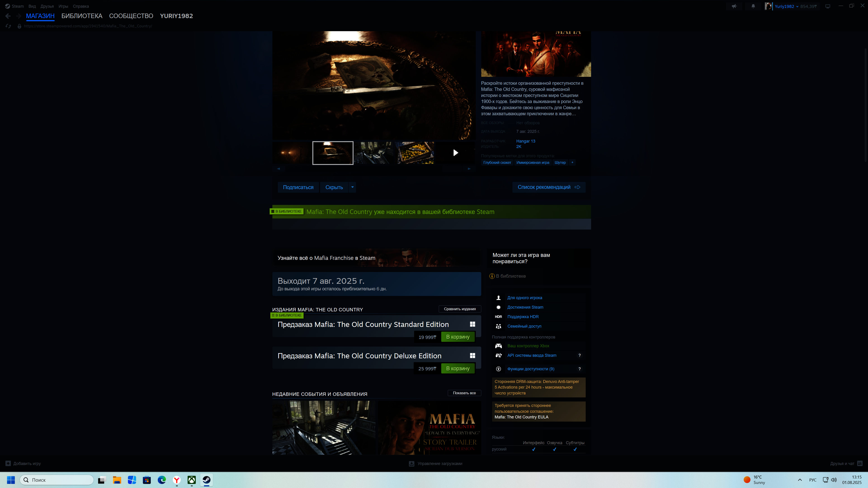The image size is (868, 488).
Task: Open the Игры menu
Action: pyautogui.click(x=63, y=6)
